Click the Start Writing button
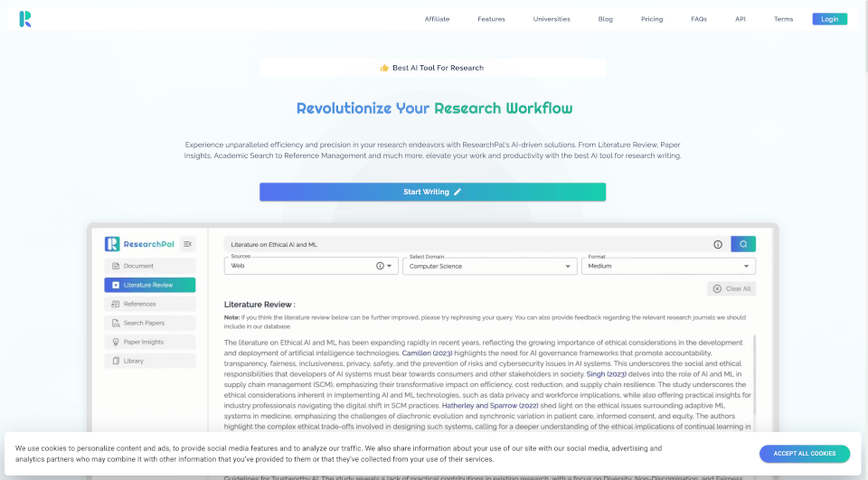 (x=432, y=193)
